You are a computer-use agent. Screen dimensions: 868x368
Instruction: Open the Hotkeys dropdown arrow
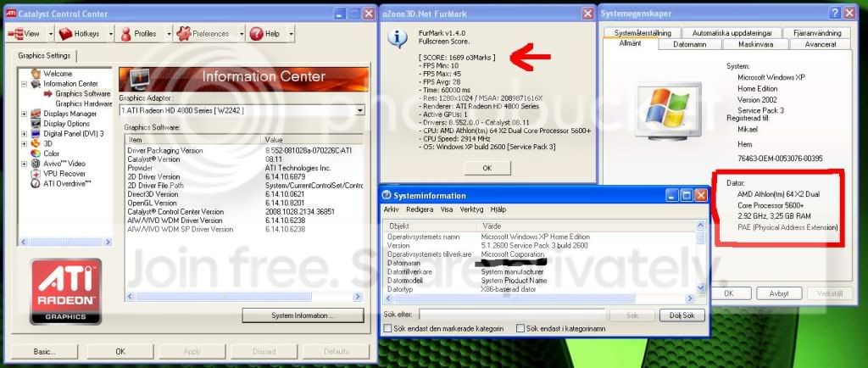point(110,34)
